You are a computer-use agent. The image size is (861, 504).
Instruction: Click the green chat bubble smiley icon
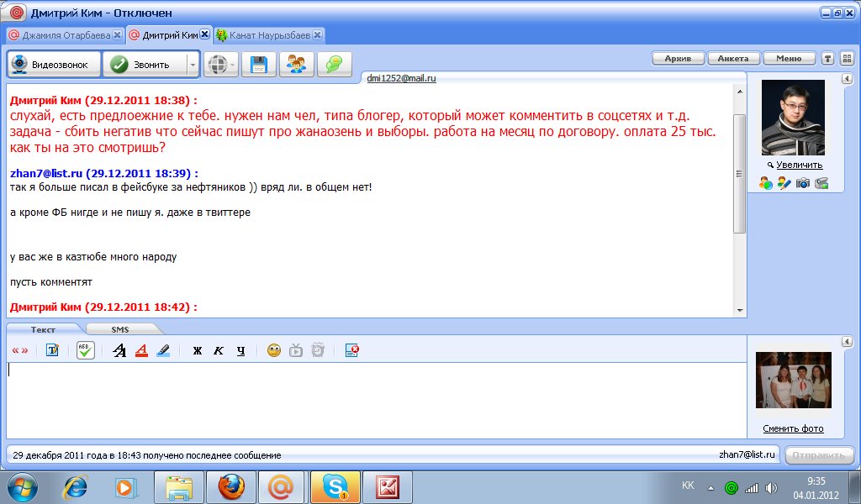point(334,65)
